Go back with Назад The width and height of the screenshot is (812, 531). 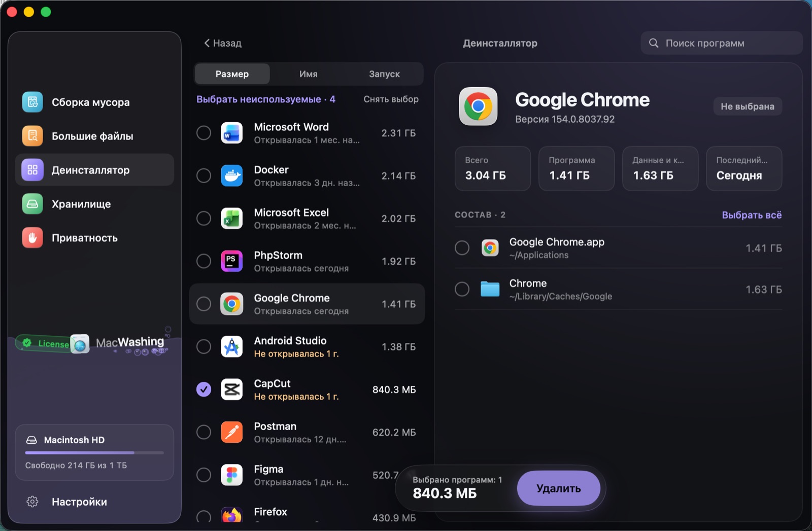(223, 43)
